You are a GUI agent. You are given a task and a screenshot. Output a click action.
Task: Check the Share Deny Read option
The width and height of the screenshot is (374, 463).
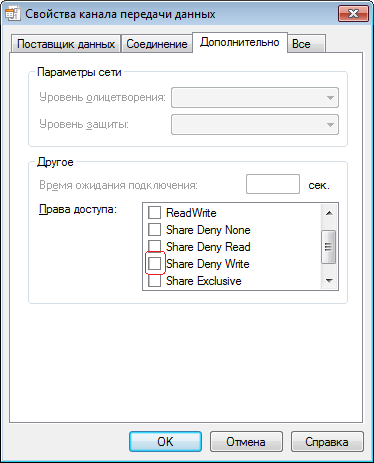click(154, 247)
